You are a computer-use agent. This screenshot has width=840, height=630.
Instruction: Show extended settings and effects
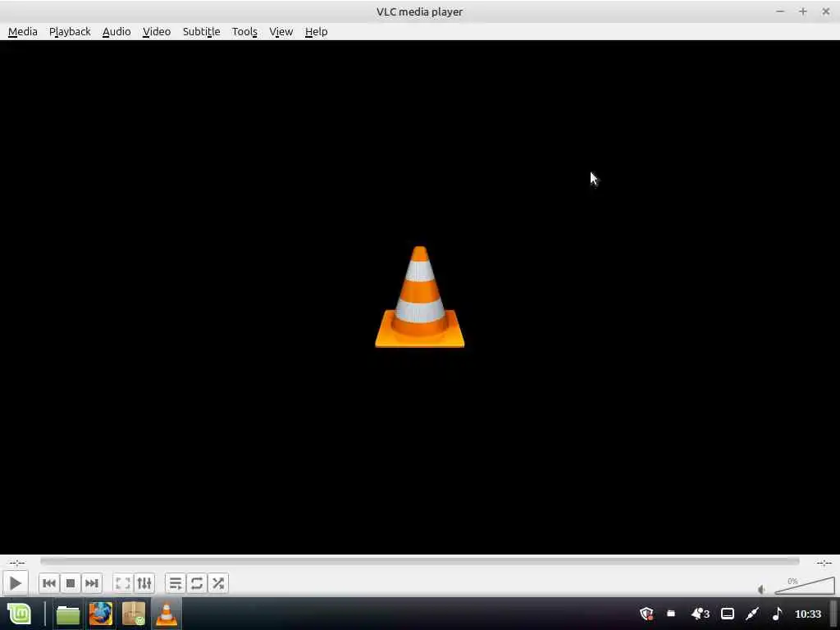click(144, 583)
